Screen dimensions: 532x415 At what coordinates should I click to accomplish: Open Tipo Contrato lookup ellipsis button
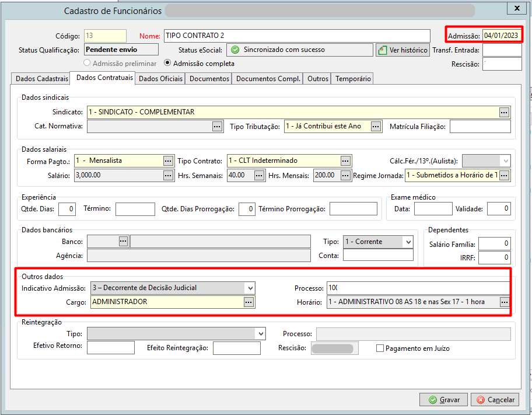tap(345, 161)
